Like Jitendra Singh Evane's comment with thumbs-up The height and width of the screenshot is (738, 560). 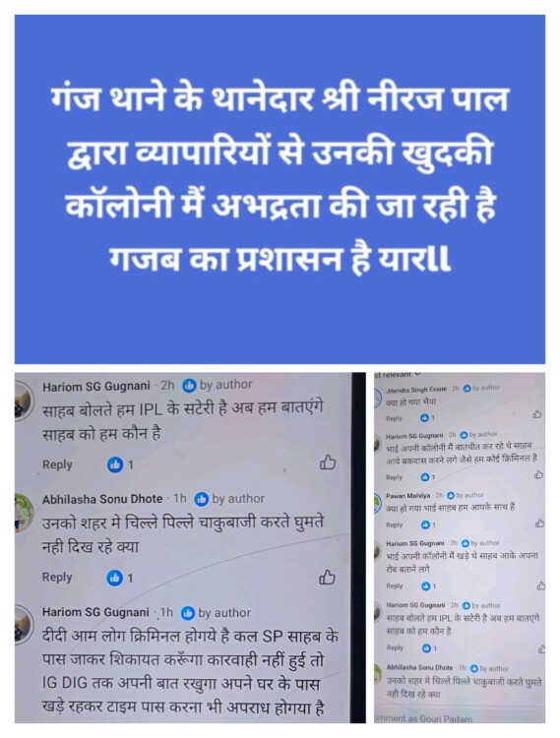pyautogui.click(x=536, y=414)
